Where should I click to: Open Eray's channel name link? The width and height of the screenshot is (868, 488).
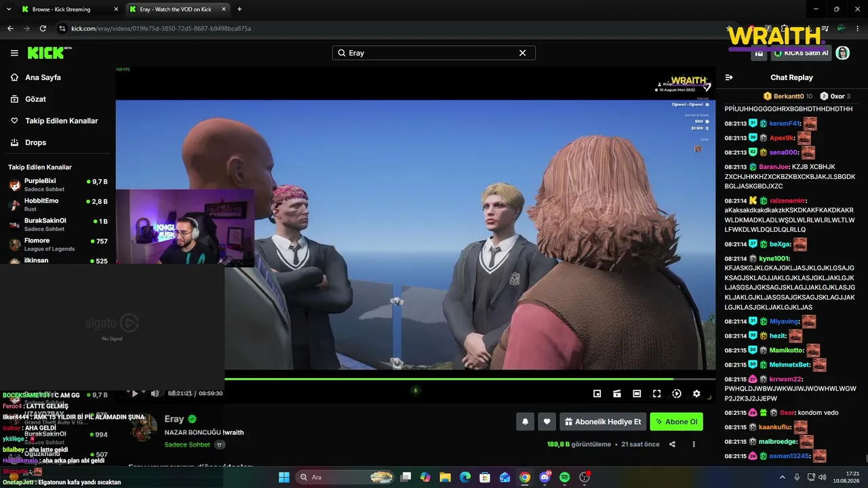(174, 420)
